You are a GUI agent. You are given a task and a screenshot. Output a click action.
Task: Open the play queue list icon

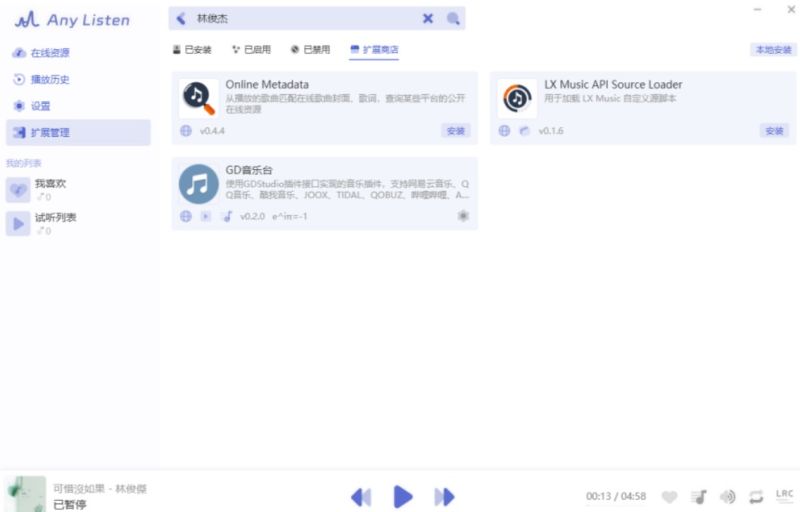(698, 496)
